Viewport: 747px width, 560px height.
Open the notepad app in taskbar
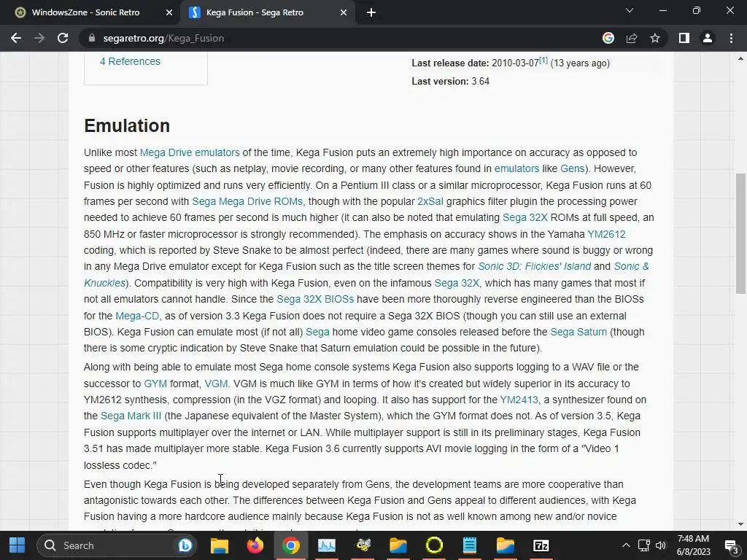[470, 545]
